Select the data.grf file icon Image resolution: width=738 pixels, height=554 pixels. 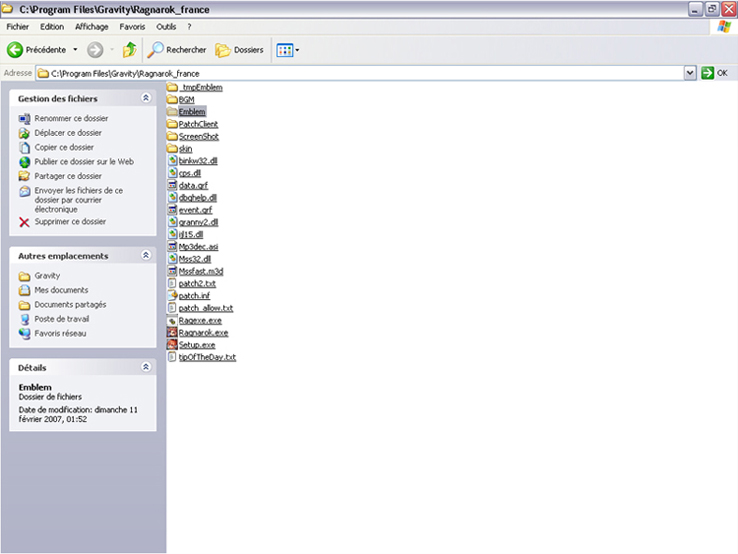[x=172, y=185]
